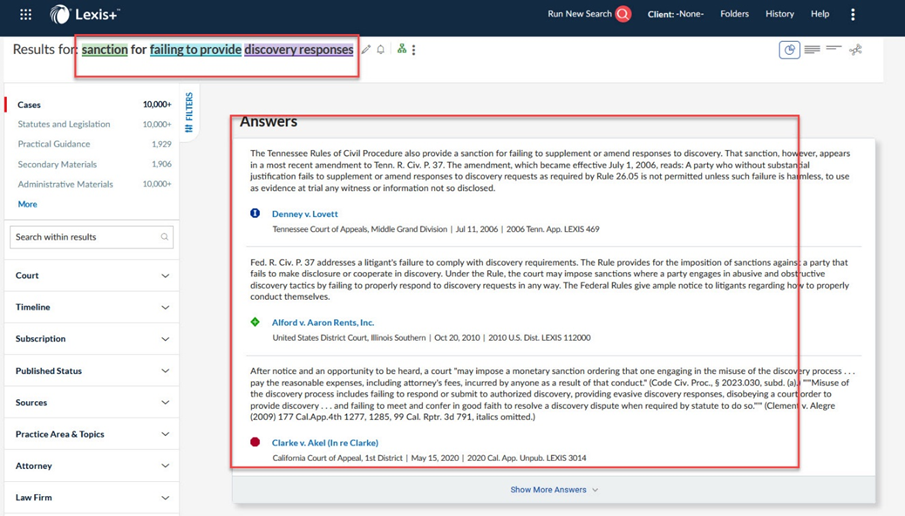This screenshot has height=516, width=905.
Task: Select Administrative Materials category
Action: (65, 184)
